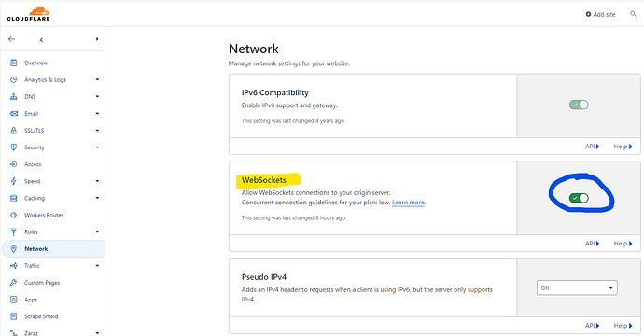Go back using the left arrow icon
Viewport: 644px width, 336px height.
click(x=11, y=39)
